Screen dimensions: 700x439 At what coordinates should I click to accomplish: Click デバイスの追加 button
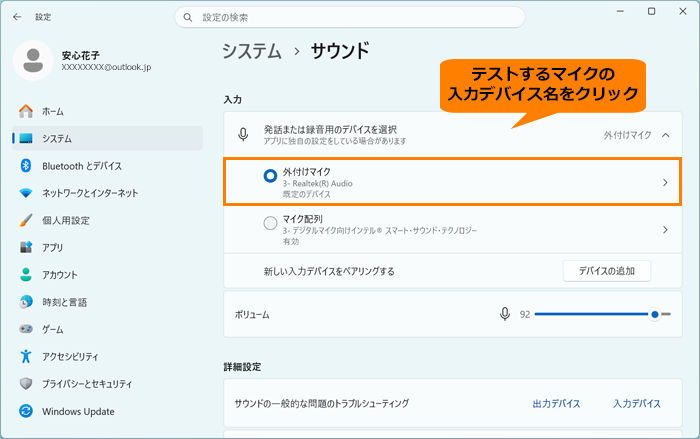[x=607, y=271]
